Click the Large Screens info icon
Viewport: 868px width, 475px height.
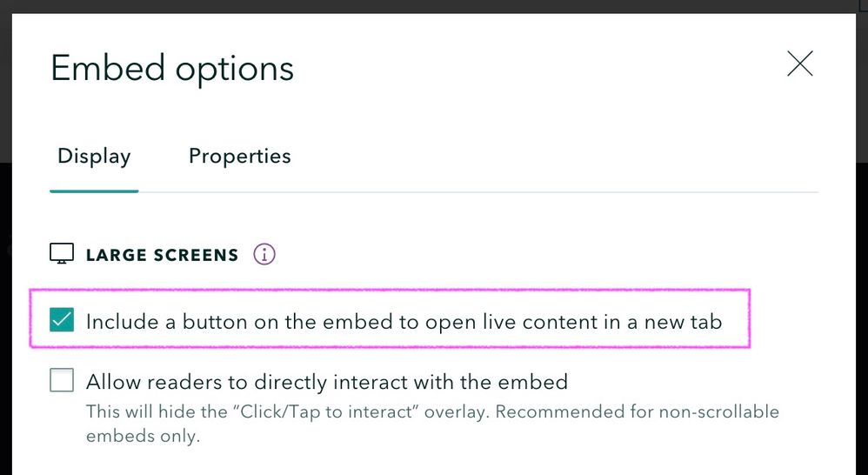(x=264, y=255)
